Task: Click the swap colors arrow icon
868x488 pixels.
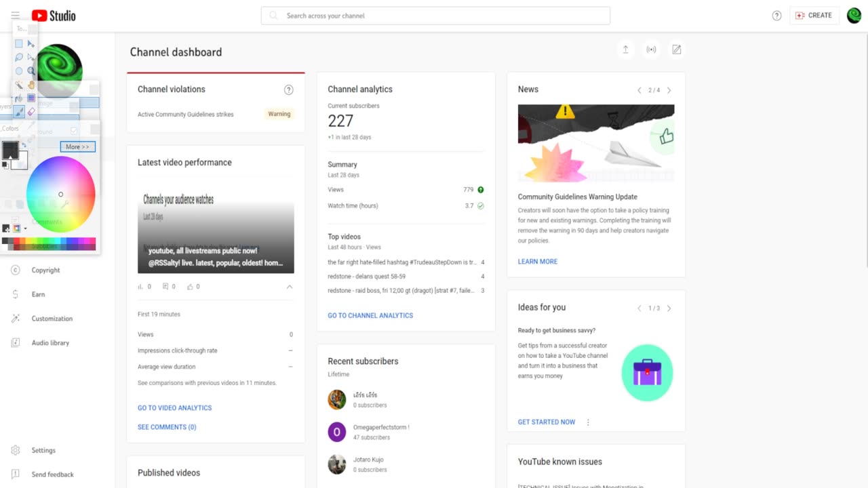Action: tap(24, 145)
